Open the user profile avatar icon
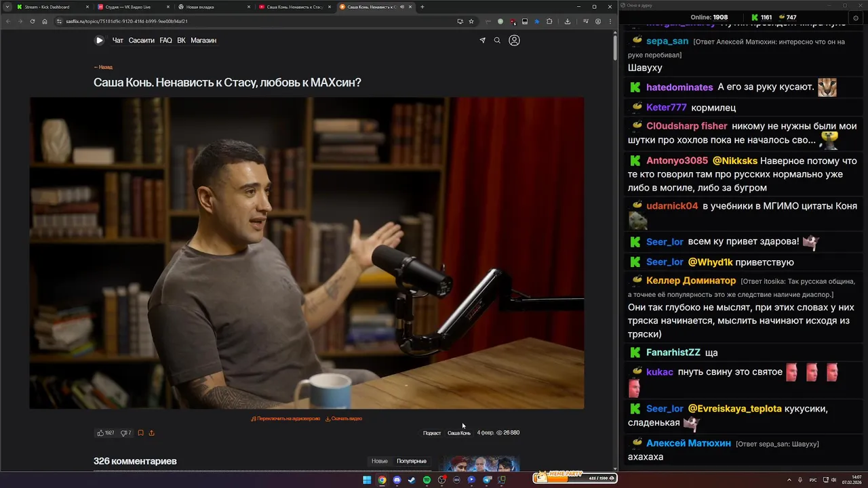This screenshot has width=868, height=488. (514, 40)
